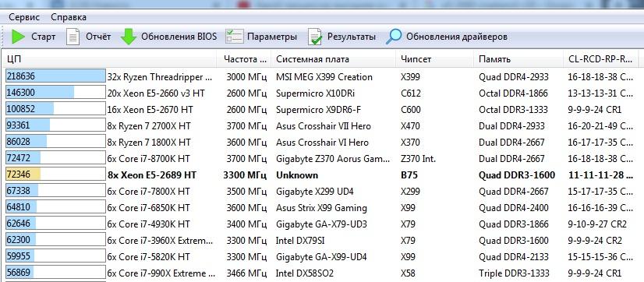Sort by the Частота column header
Screen dimensions: 644x282
click(244, 59)
